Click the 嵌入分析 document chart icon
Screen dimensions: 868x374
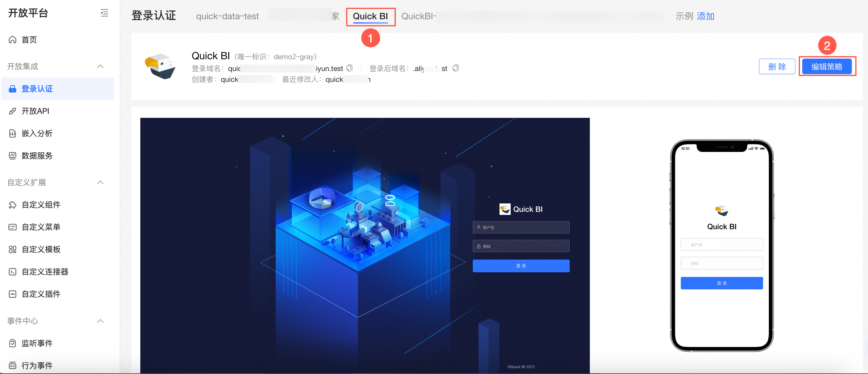tap(12, 133)
